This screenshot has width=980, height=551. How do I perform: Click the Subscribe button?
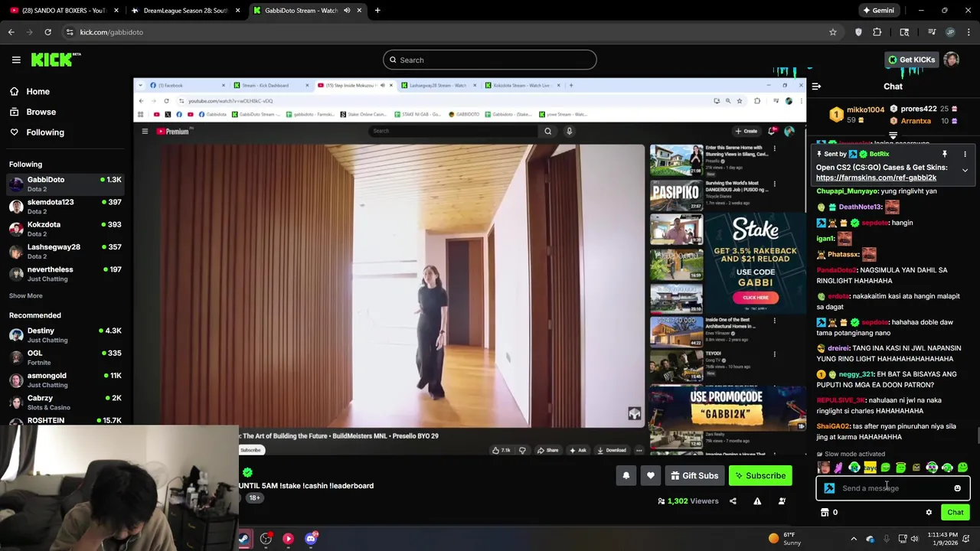(x=760, y=476)
